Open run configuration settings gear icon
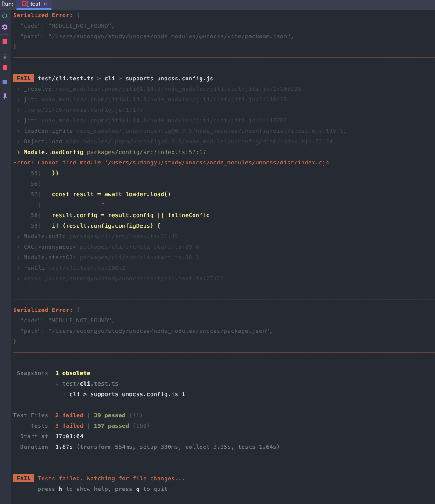 5,27
